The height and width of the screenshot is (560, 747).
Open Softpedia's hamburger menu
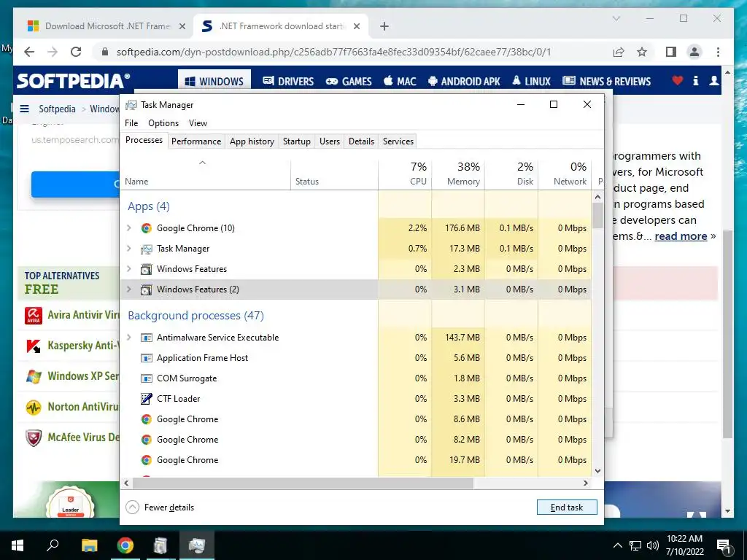tap(24, 109)
